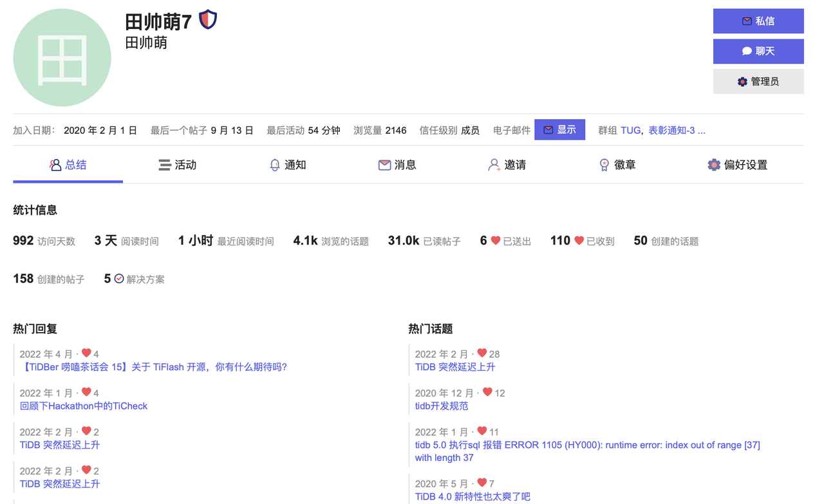
Task: Click the 热门话题 section heading
Action: [431, 329]
